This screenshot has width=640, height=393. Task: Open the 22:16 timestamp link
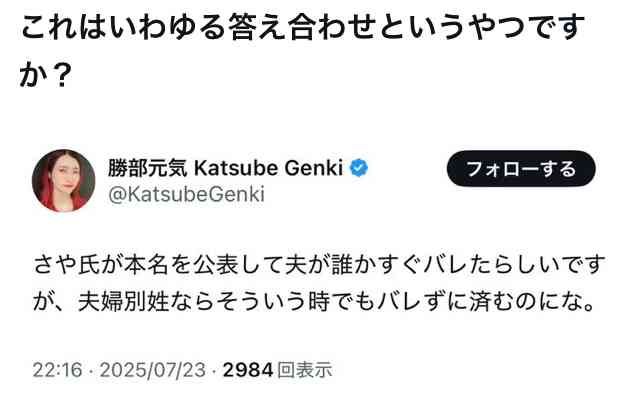coord(58,370)
